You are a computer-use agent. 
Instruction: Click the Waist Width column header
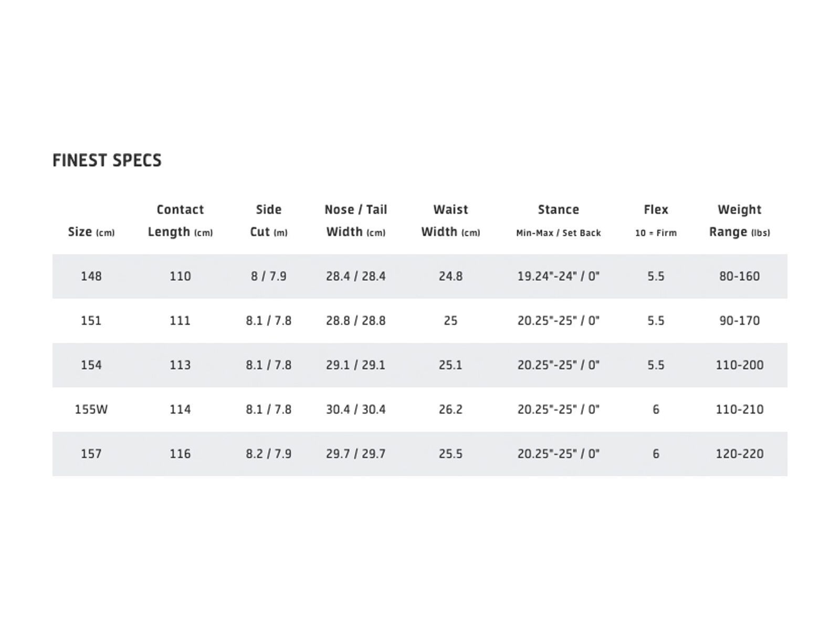(x=450, y=220)
